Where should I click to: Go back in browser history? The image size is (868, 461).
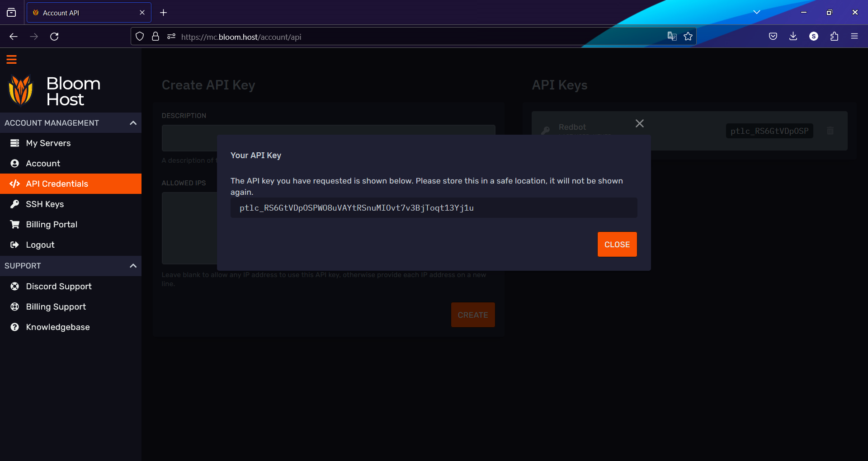click(14, 37)
